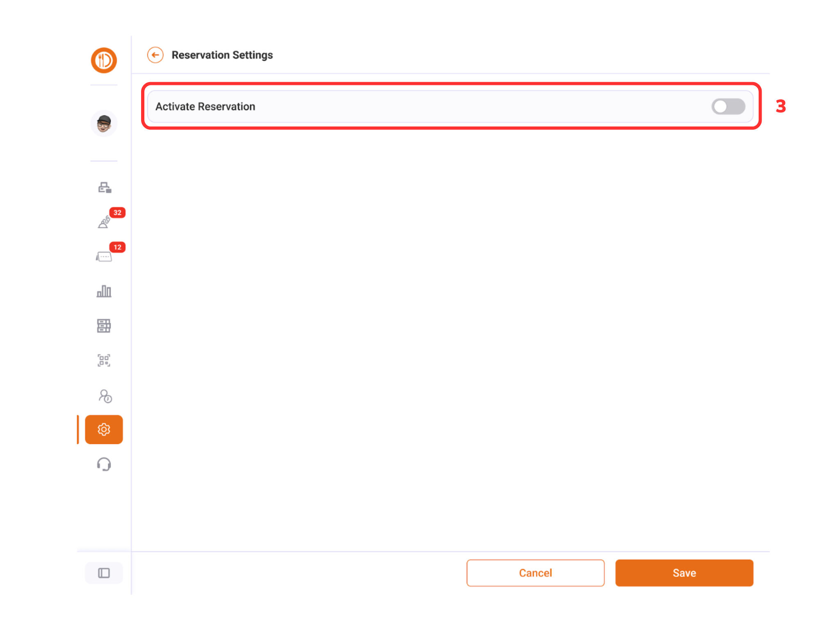Open the orders serving-dish icon in sidebar
840x636 pixels.
click(104, 222)
